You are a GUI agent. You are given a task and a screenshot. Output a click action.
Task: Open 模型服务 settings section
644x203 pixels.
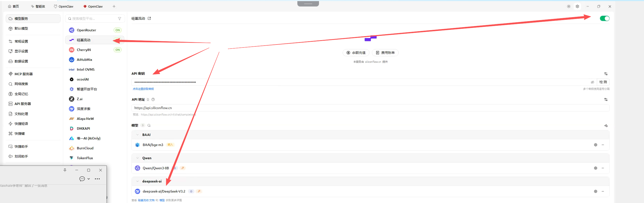tap(33, 18)
